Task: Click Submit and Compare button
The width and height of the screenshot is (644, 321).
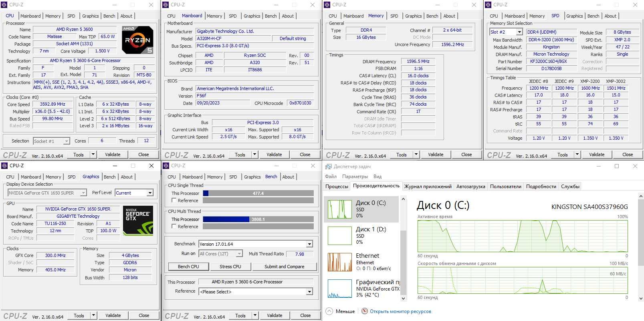Action: tap(284, 267)
